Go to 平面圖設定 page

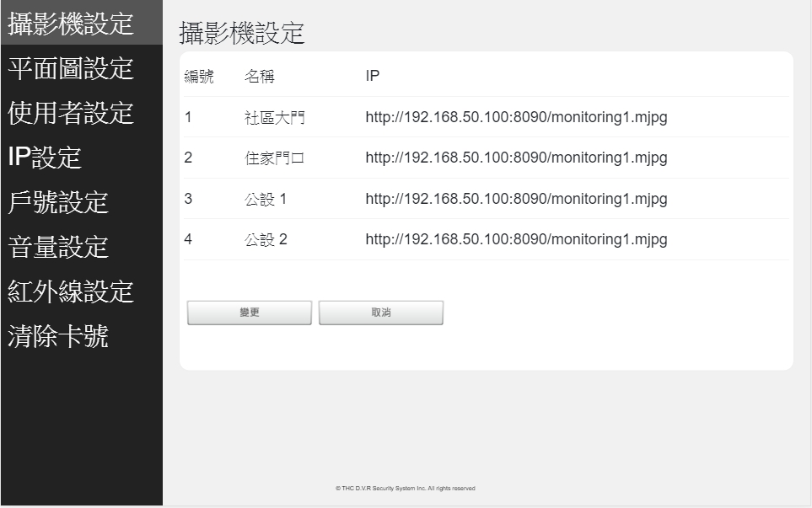tap(71, 69)
